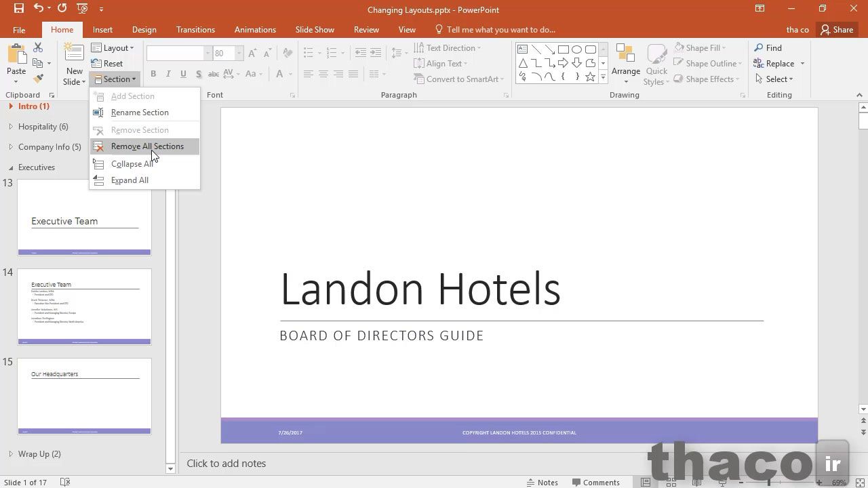Switch to the Insert tab
Viewport: 868px width, 488px height.
coord(102,30)
